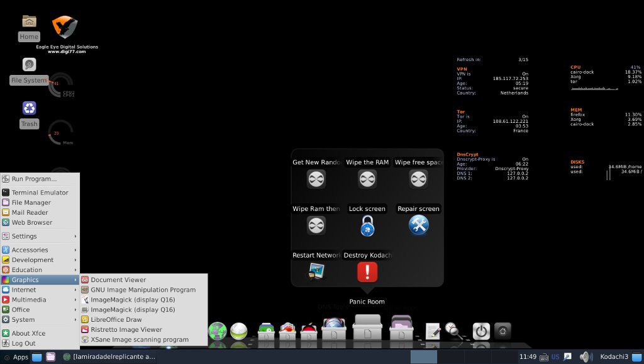Click the Repair screen tools icon
644x364 pixels.
pyautogui.click(x=419, y=225)
